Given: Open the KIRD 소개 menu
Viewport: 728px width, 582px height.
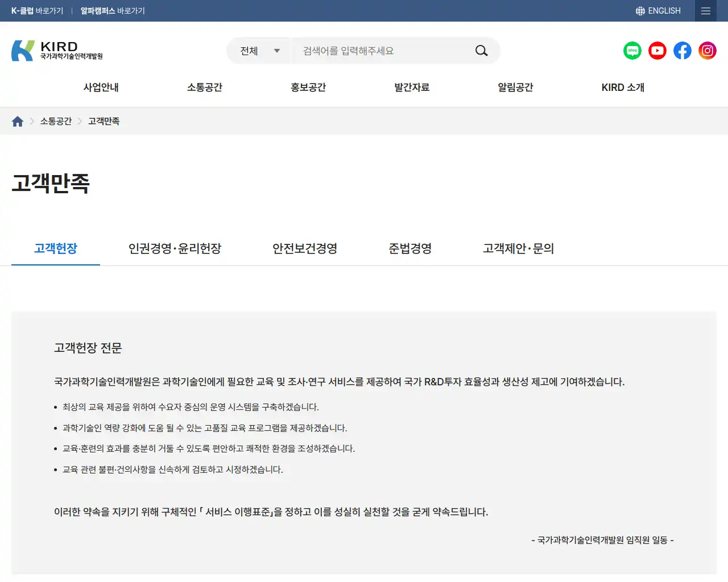Looking at the screenshot, I should [623, 87].
